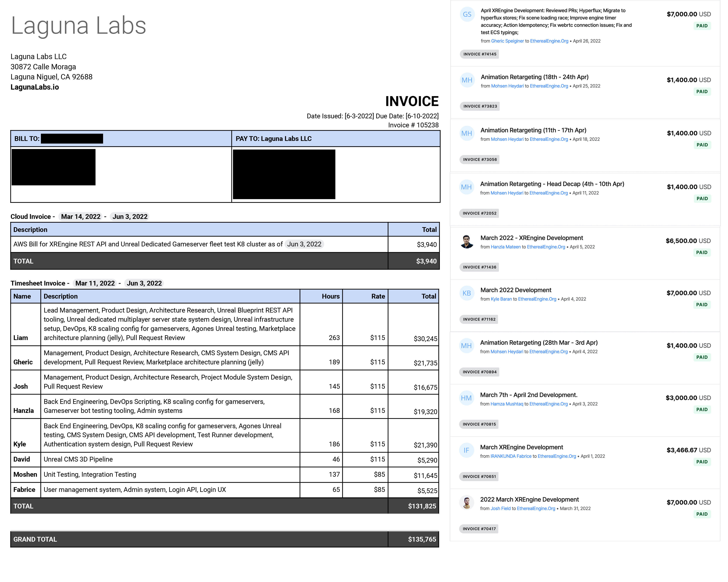Follow EtherealEngine.Org link on Kyle Baran's invoice
Image resolution: width=728 pixels, height=582 pixels.
(537, 299)
